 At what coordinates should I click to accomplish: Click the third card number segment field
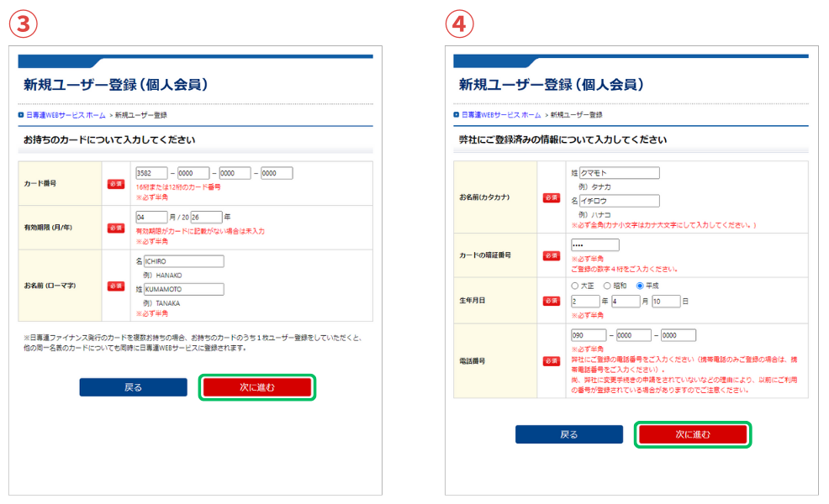[x=235, y=173]
